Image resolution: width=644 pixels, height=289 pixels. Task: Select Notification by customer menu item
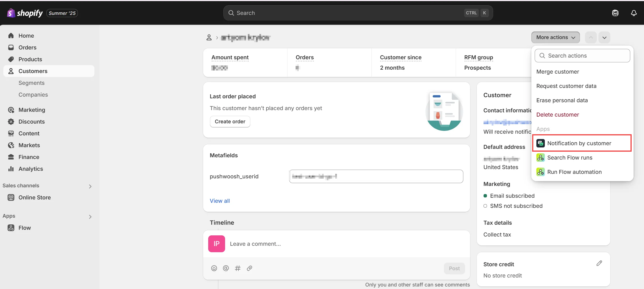point(579,143)
